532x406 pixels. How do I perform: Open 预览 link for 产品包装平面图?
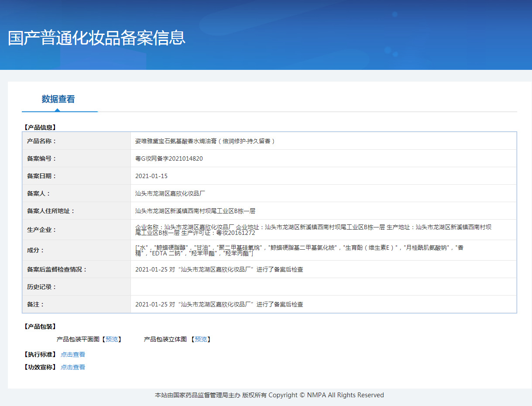(112, 339)
